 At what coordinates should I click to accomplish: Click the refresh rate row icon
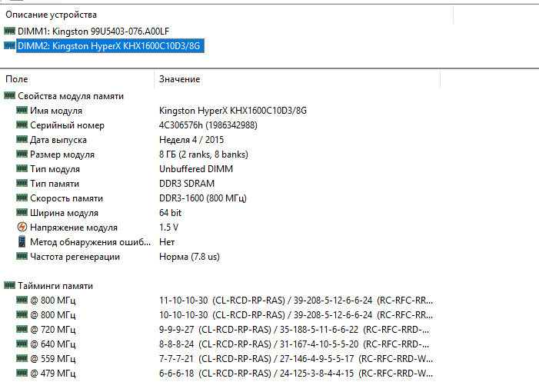(22, 257)
